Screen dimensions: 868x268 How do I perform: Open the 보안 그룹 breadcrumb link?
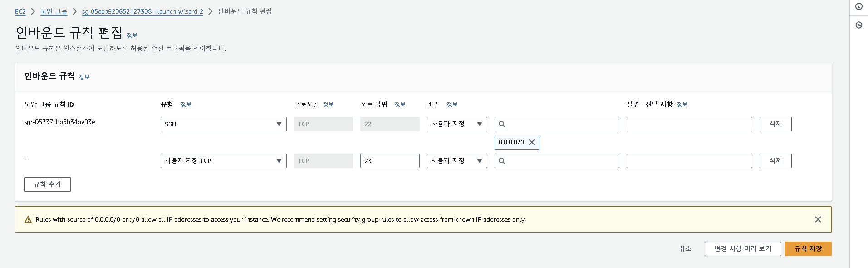click(x=54, y=11)
